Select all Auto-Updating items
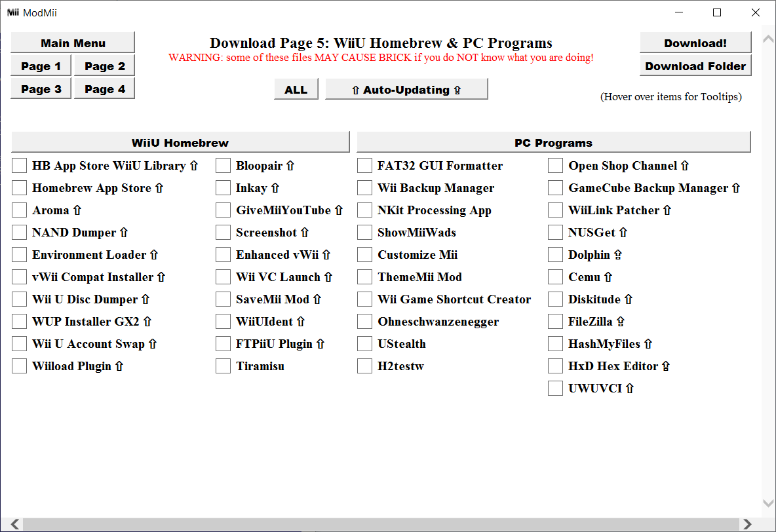 [x=406, y=89]
